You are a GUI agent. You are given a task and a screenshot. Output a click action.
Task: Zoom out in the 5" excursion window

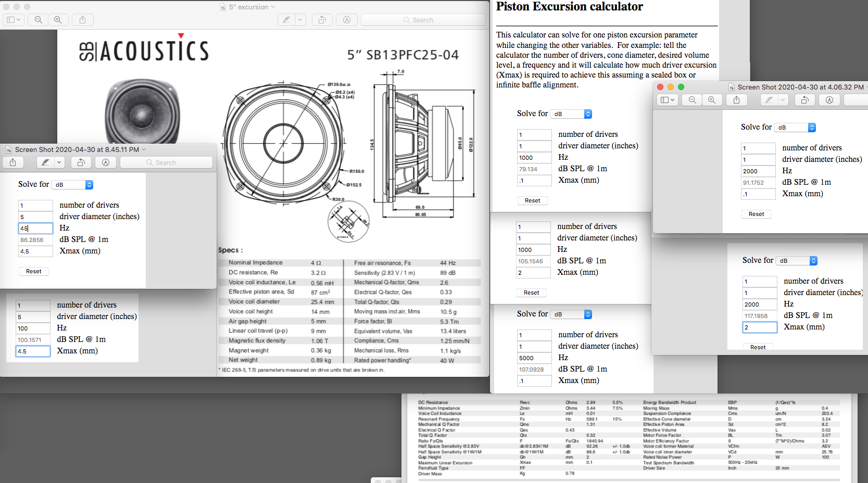(x=39, y=20)
